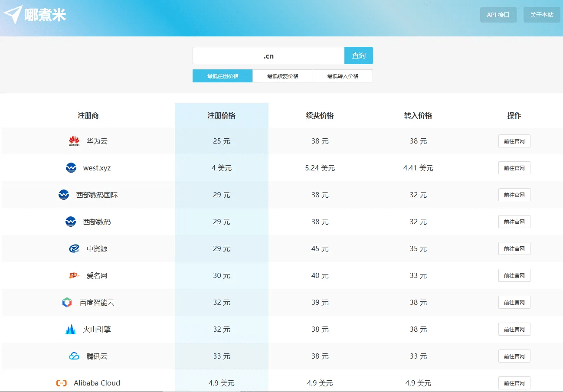Select the 最低注册价格 tab
Screen dimensions: 563x392
[223, 76]
